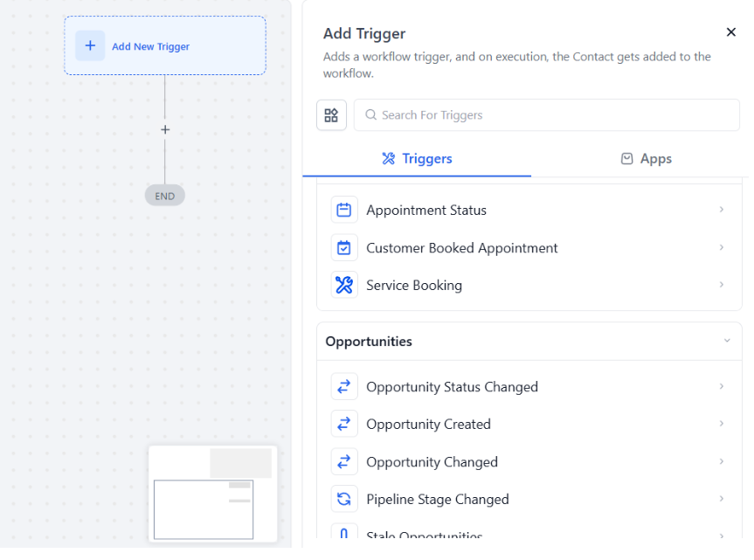Expand Pipeline Stage Changed chevron
The height and width of the screenshot is (560, 754).
pyautogui.click(x=722, y=499)
